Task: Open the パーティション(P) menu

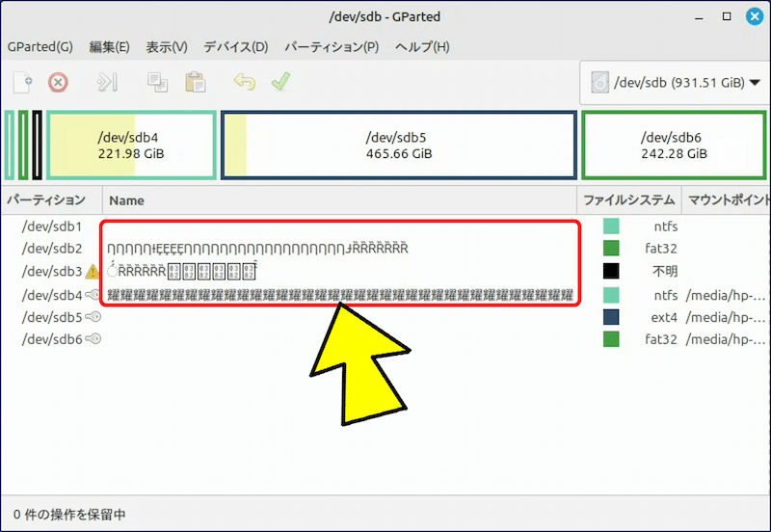Action: (x=331, y=46)
